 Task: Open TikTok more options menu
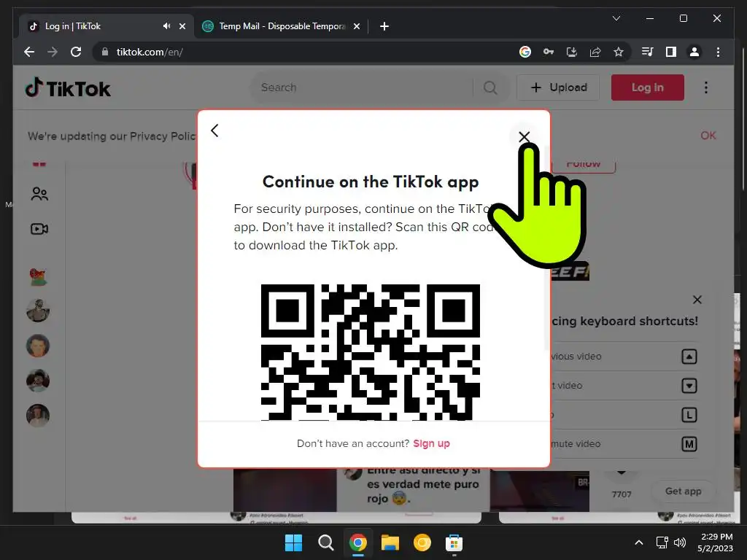point(706,87)
